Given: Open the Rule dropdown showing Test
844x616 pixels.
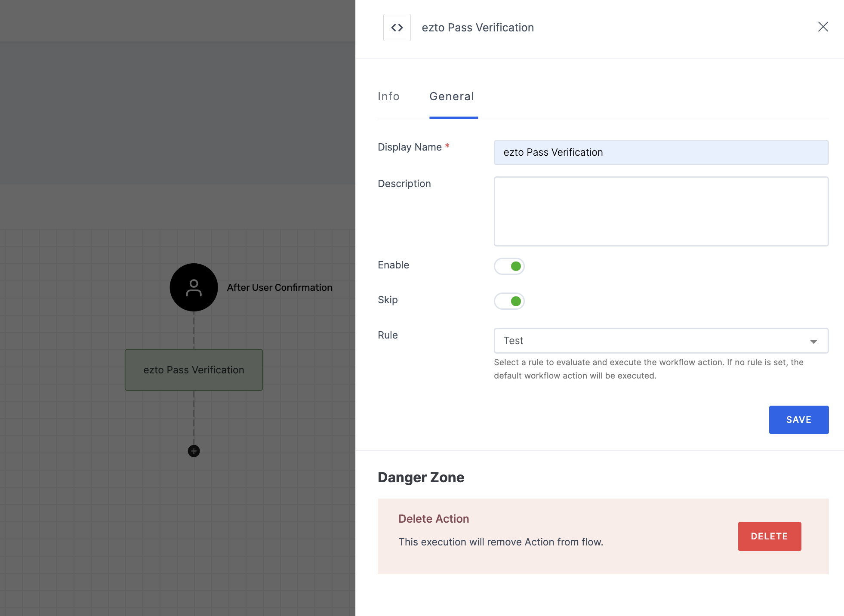Looking at the screenshot, I should [x=661, y=341].
